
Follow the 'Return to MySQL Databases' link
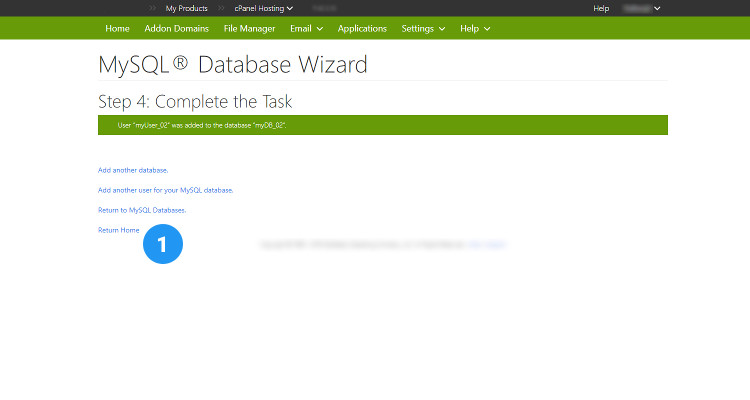pyautogui.click(x=142, y=211)
